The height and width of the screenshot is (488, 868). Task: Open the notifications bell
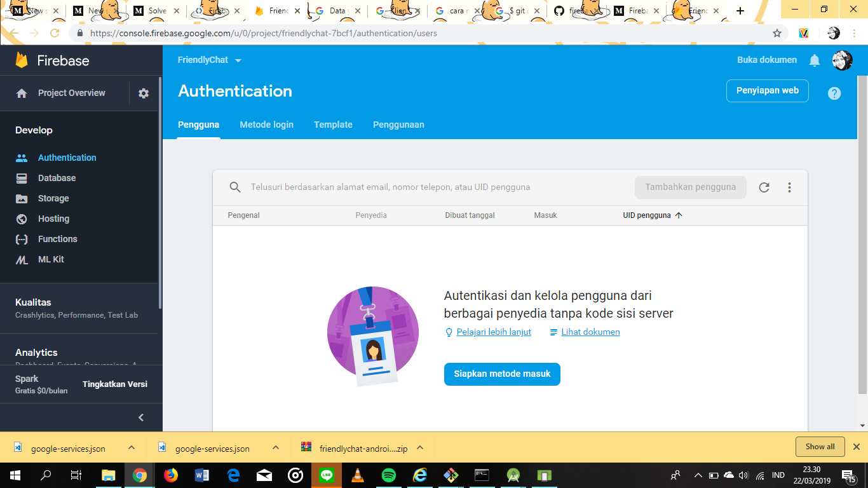click(x=815, y=60)
